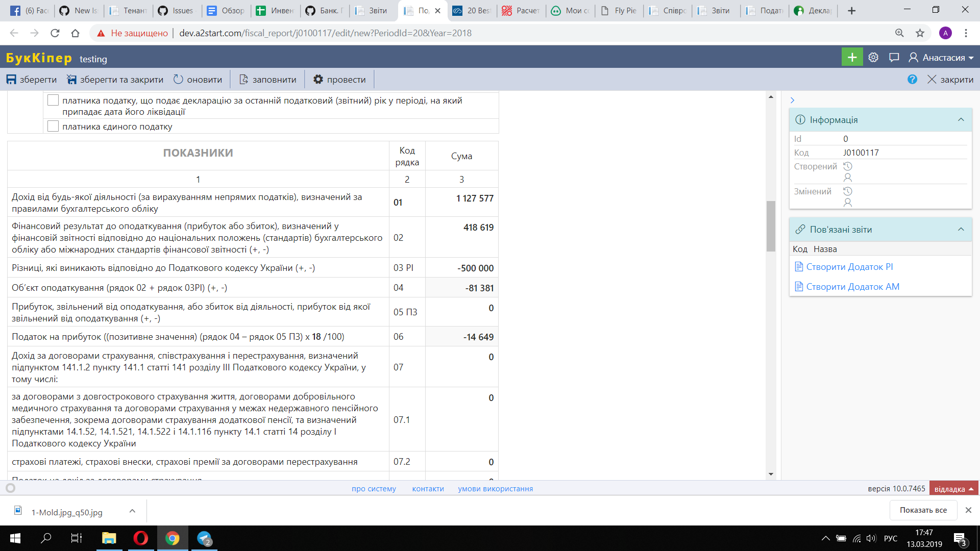
Task: Switch to the Issues browser tab
Action: tap(177, 10)
